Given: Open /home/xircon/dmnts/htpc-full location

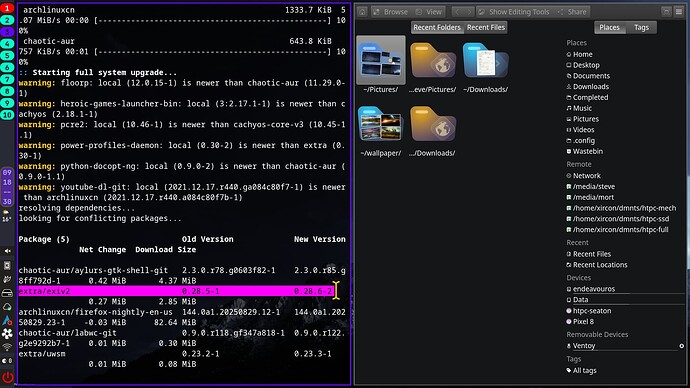Looking at the screenshot, I should [617, 230].
